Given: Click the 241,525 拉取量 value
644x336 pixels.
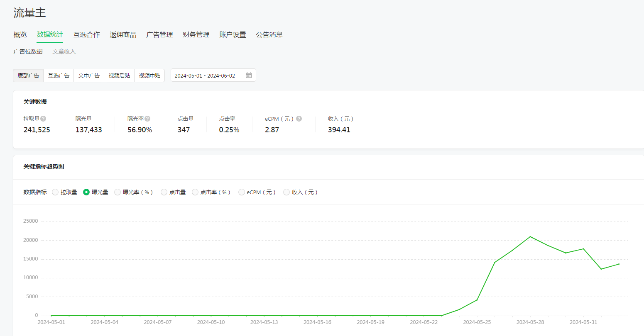Looking at the screenshot, I should click(37, 130).
